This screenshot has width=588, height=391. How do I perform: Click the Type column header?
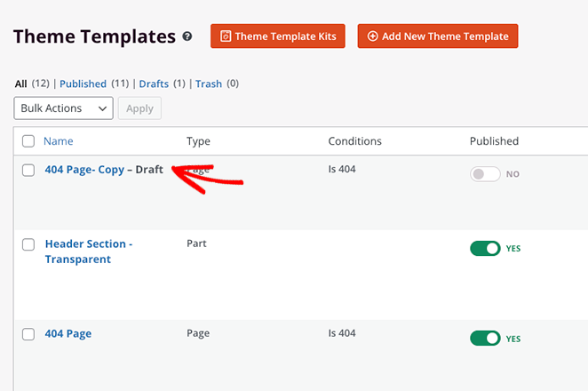point(198,141)
